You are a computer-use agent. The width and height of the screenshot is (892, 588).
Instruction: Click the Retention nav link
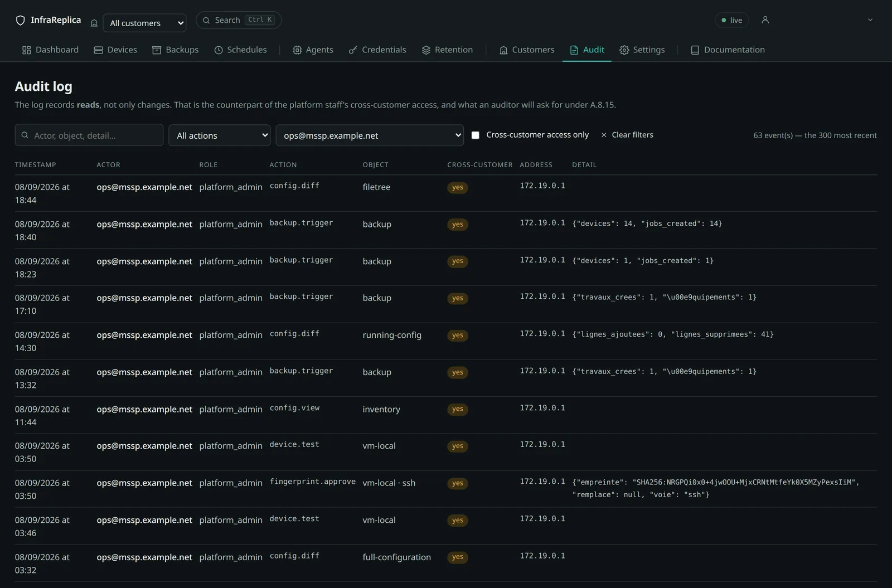(x=447, y=50)
